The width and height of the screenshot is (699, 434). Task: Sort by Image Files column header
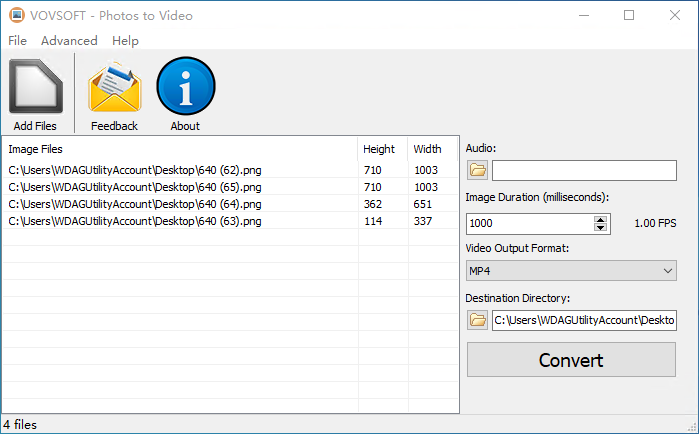(181, 149)
